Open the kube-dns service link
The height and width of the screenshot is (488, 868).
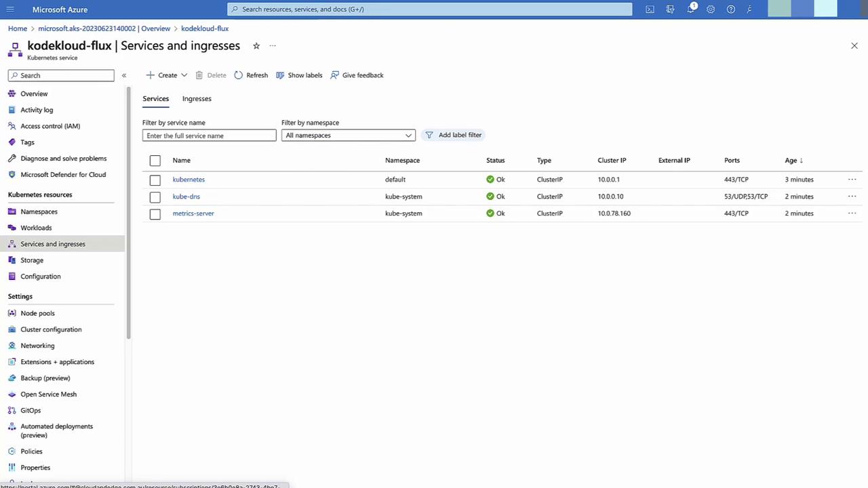tap(186, 197)
